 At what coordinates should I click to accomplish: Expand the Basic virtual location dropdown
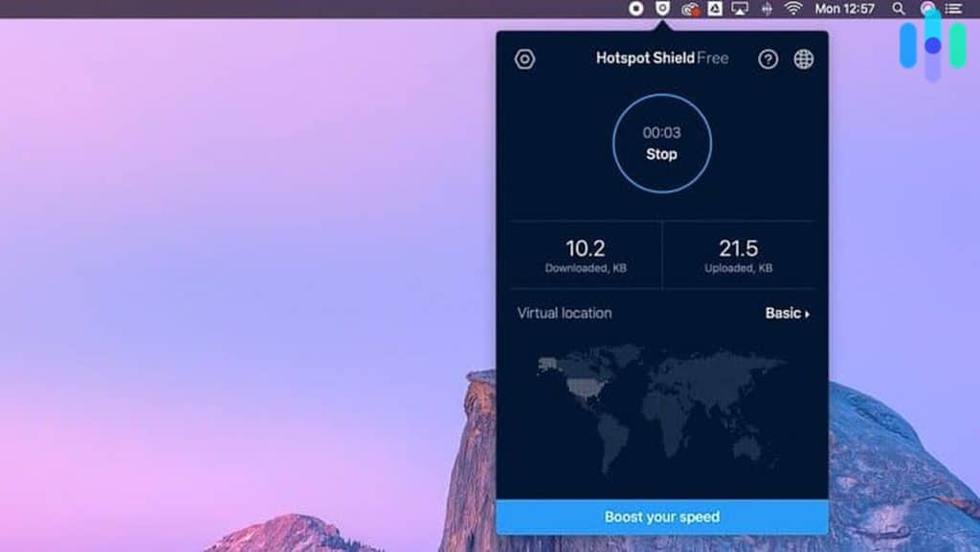coord(785,313)
